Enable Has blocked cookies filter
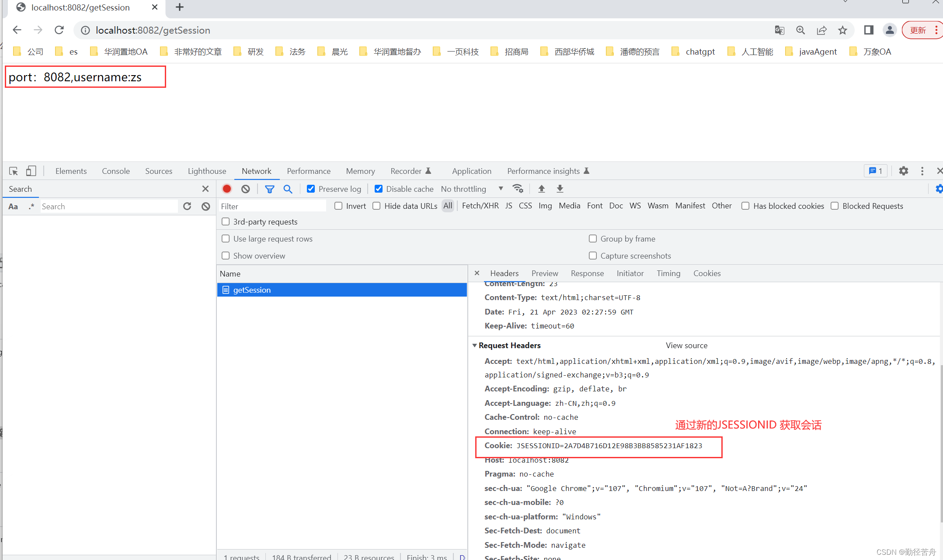The height and width of the screenshot is (560, 943). tap(745, 206)
